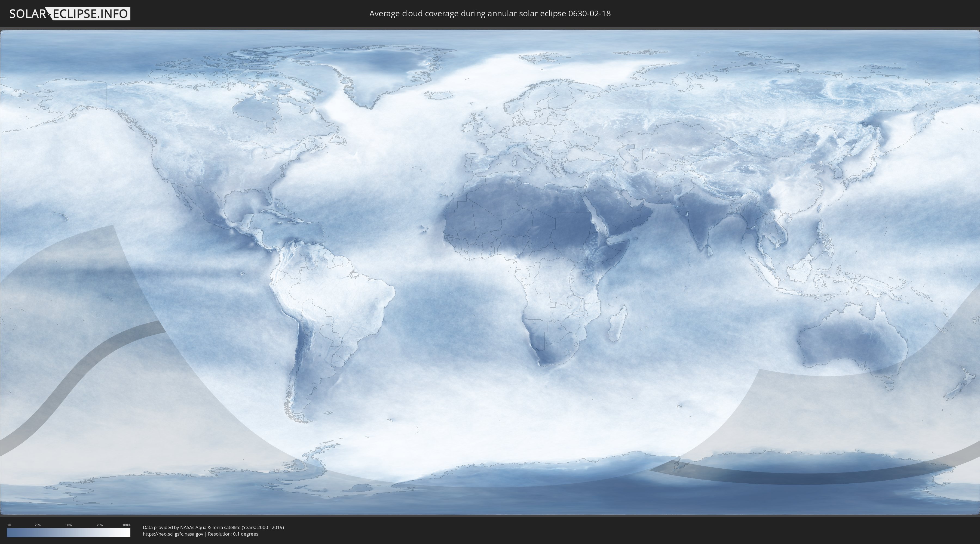The width and height of the screenshot is (980, 544).
Task: Click the '25%' legend label
Action: [x=38, y=525]
